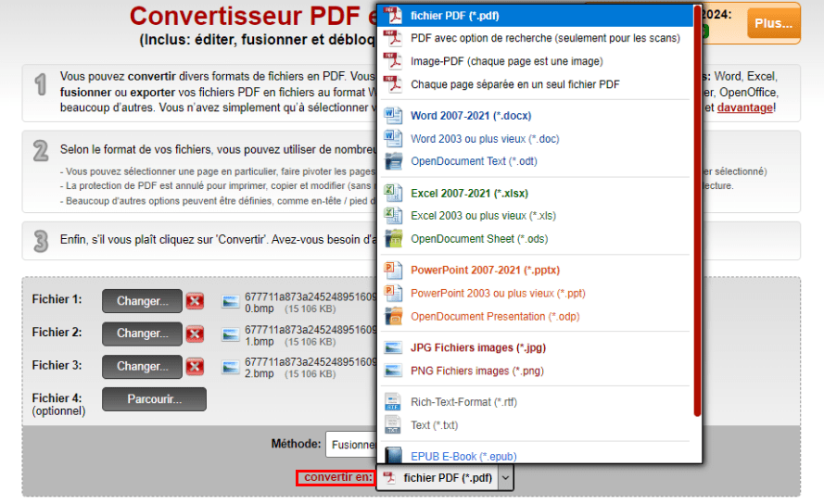Click bmp thumbnail icon of Fichier 3
This screenshot has height=504, width=824.
tap(230, 367)
